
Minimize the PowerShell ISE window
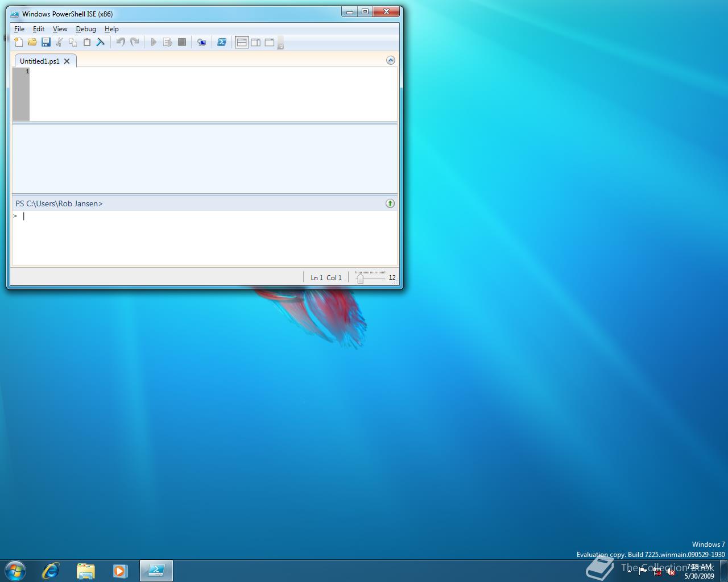(350, 11)
